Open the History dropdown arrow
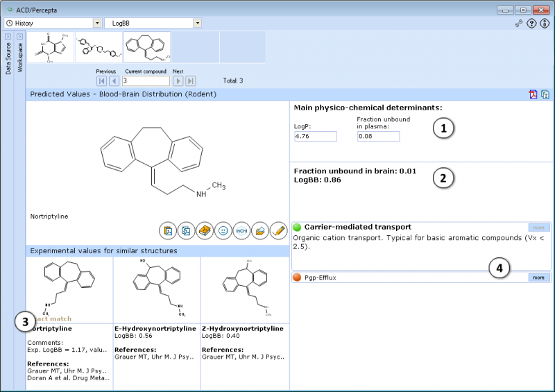The width and height of the screenshot is (555, 392). coord(97,23)
